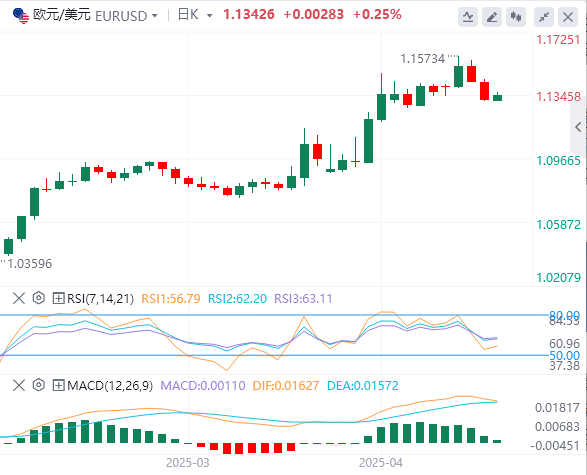Viewport: 587px width, 475px height.
Task: Switch chart type with candlestick icon
Action: coord(516,17)
